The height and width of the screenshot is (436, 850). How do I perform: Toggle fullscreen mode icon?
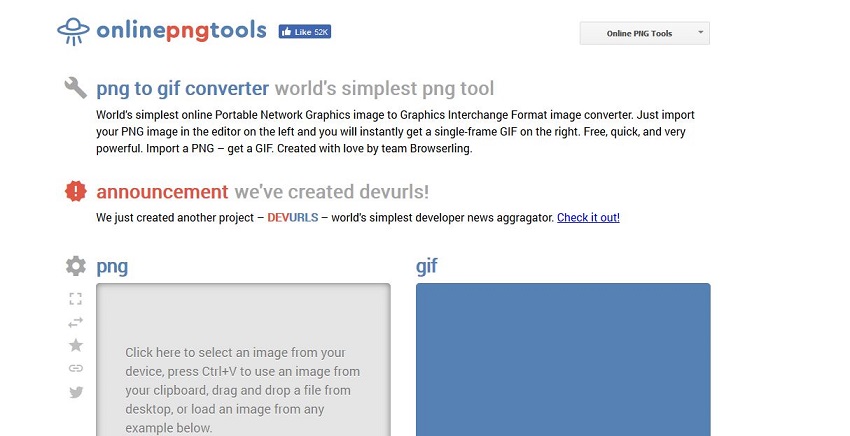(x=75, y=299)
